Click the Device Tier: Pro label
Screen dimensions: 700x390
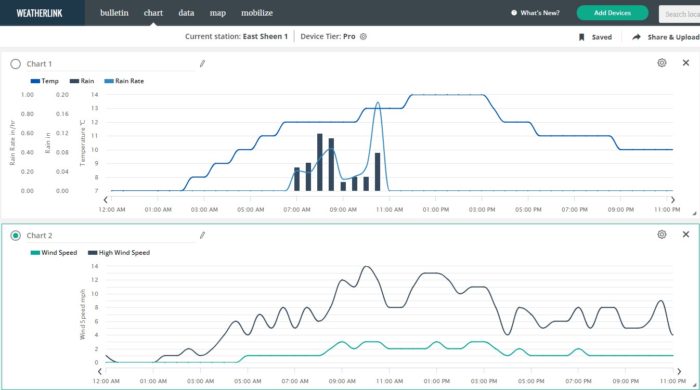tap(328, 37)
